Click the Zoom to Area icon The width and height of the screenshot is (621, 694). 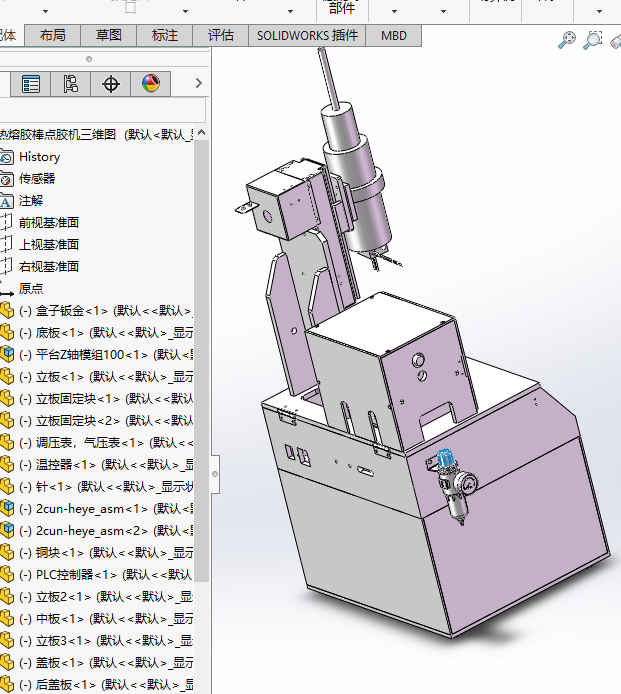pyautogui.click(x=593, y=40)
